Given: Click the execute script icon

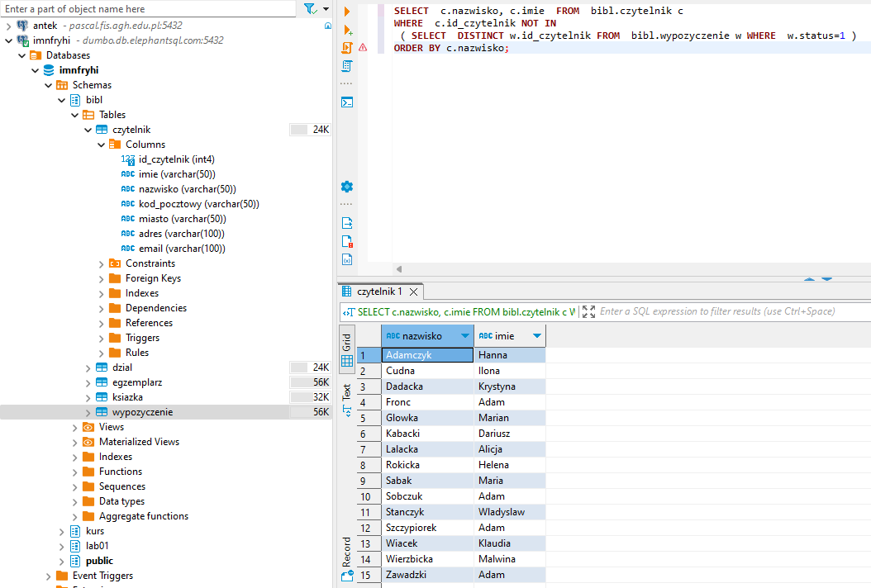Looking at the screenshot, I should [347, 48].
